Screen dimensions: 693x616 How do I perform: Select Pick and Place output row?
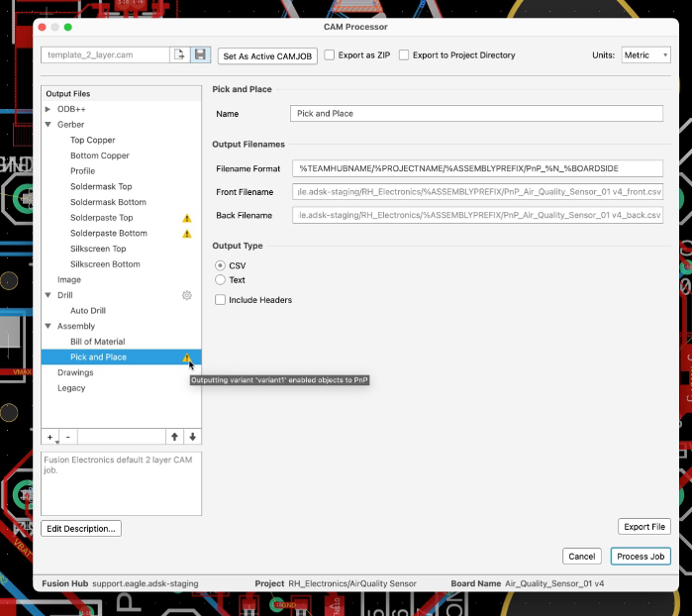tap(121, 357)
